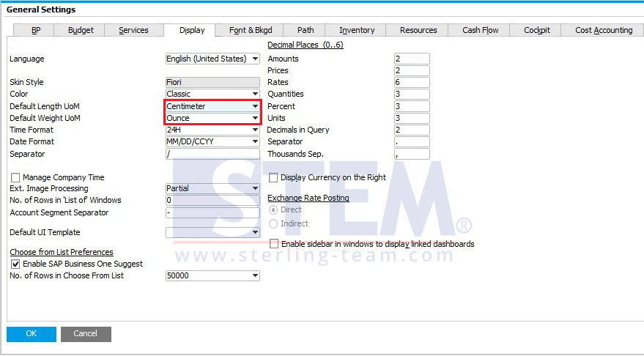This screenshot has height=356, width=644.
Task: Click the date Separator input field
Action: coord(212,154)
